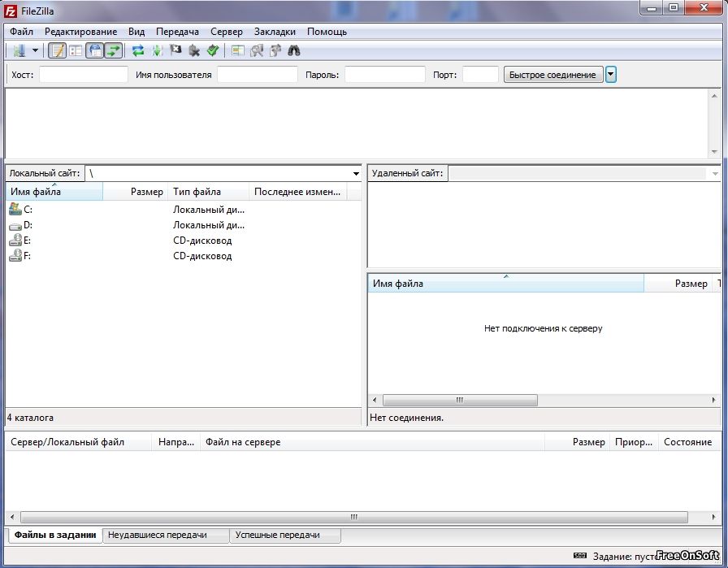Select the E: CD drive icon

tap(15, 241)
